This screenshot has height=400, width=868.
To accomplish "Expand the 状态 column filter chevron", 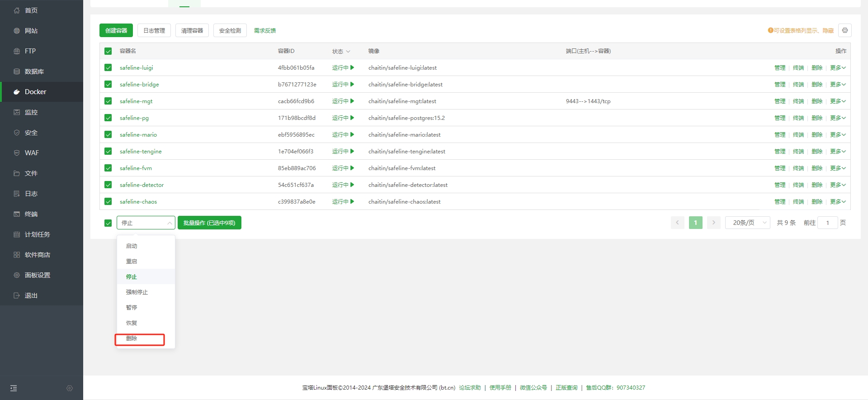I will pos(348,52).
